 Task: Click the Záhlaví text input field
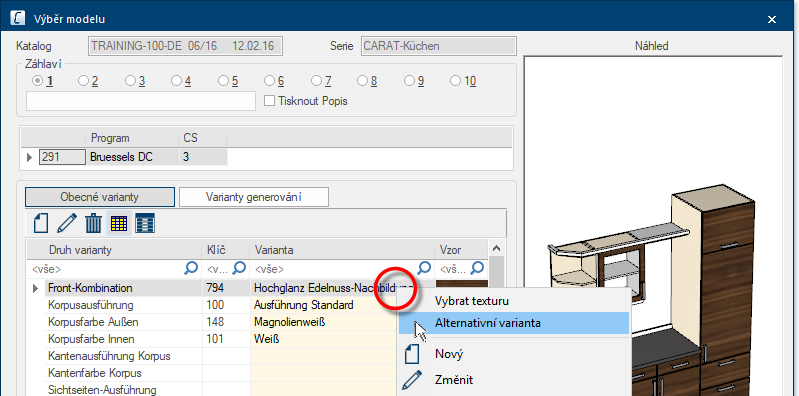pyautogui.click(x=141, y=101)
